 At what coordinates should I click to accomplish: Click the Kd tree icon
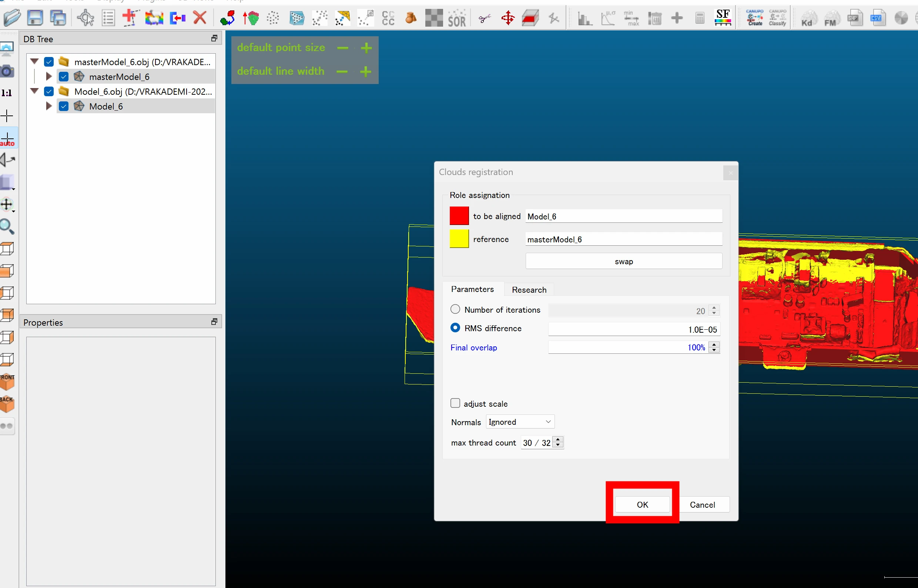point(807,18)
